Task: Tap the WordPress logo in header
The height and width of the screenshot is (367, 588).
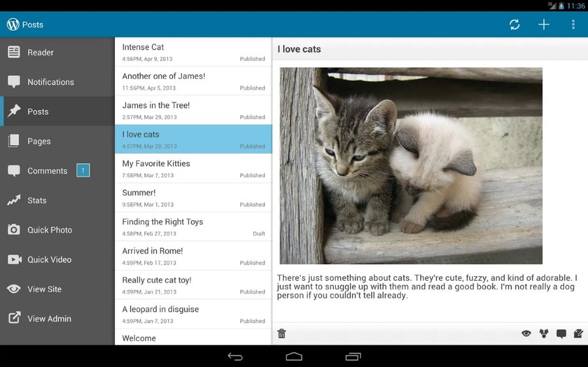Action: (x=13, y=24)
